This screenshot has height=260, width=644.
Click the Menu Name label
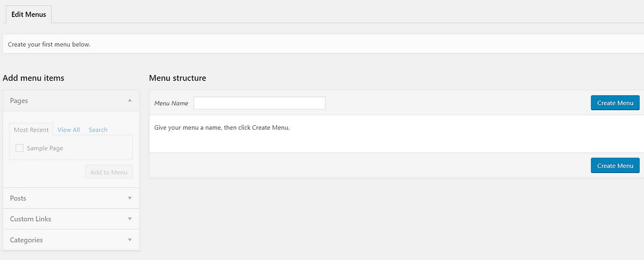coord(171,103)
